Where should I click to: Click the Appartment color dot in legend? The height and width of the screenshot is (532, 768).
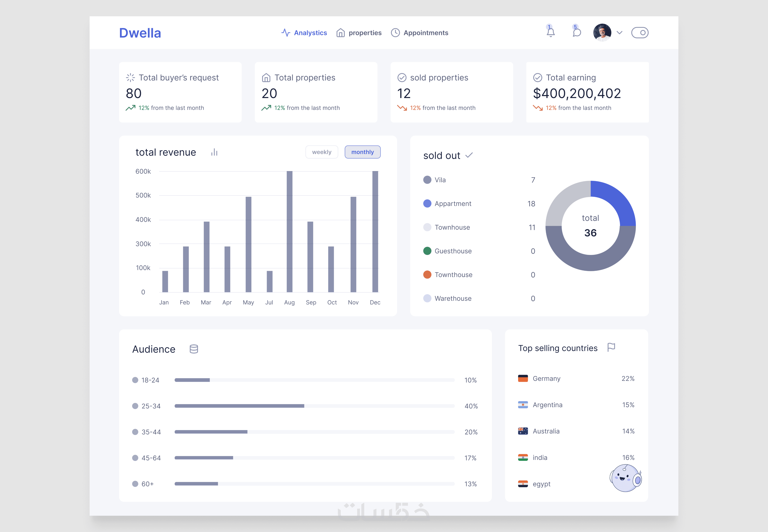tap(427, 204)
